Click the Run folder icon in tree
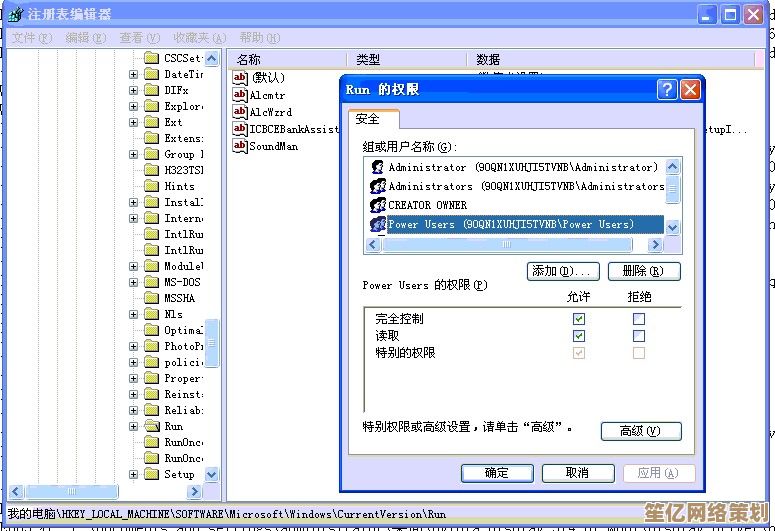The width and height of the screenshot is (775, 531). coord(152,426)
